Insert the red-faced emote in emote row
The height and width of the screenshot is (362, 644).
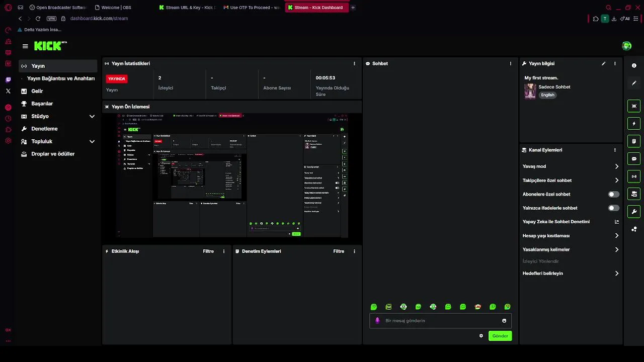coord(478,307)
